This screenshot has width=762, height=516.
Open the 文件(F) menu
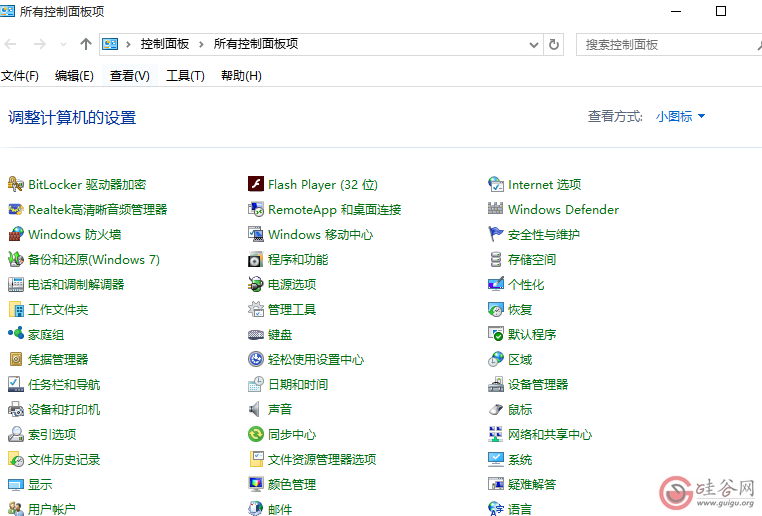[20, 76]
